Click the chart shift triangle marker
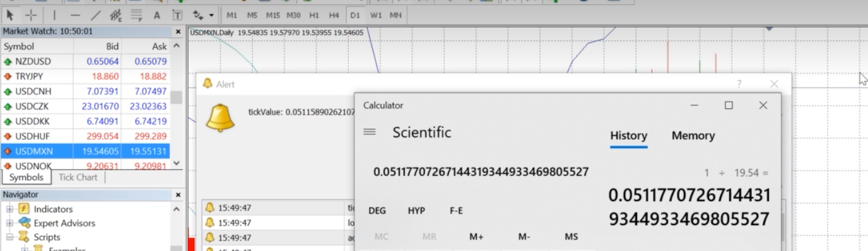 click(x=769, y=28)
